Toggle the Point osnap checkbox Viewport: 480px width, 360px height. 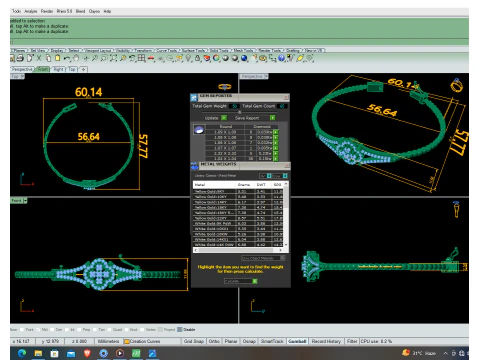click(22, 330)
